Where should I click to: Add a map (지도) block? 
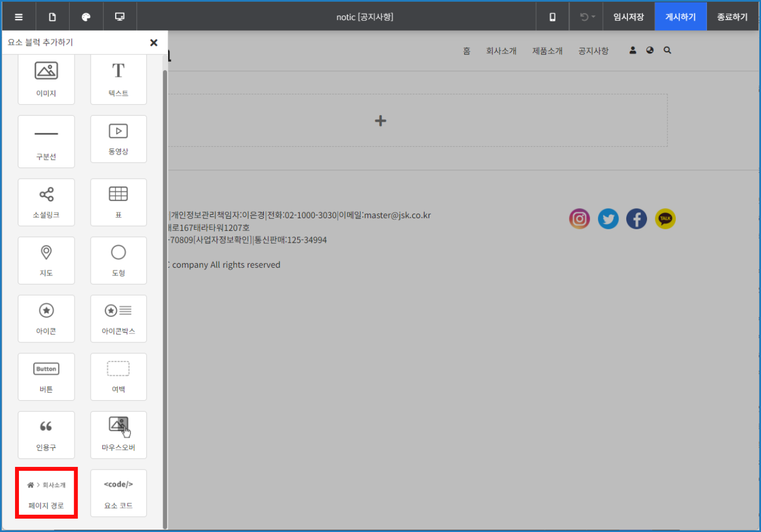(x=46, y=260)
